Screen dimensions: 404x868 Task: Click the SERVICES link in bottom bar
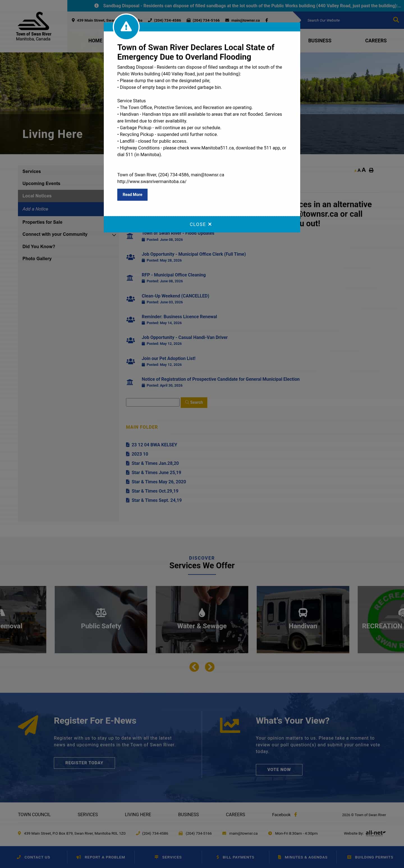click(x=172, y=857)
